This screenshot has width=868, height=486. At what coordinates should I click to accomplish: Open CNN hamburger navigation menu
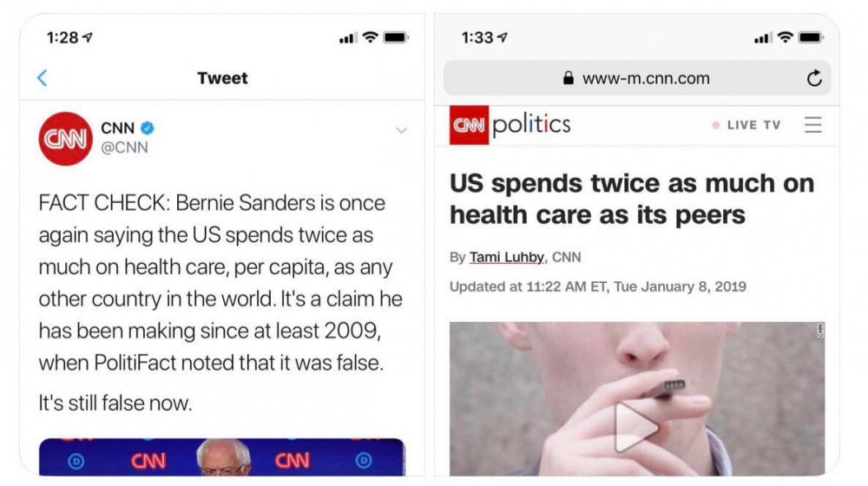click(812, 125)
